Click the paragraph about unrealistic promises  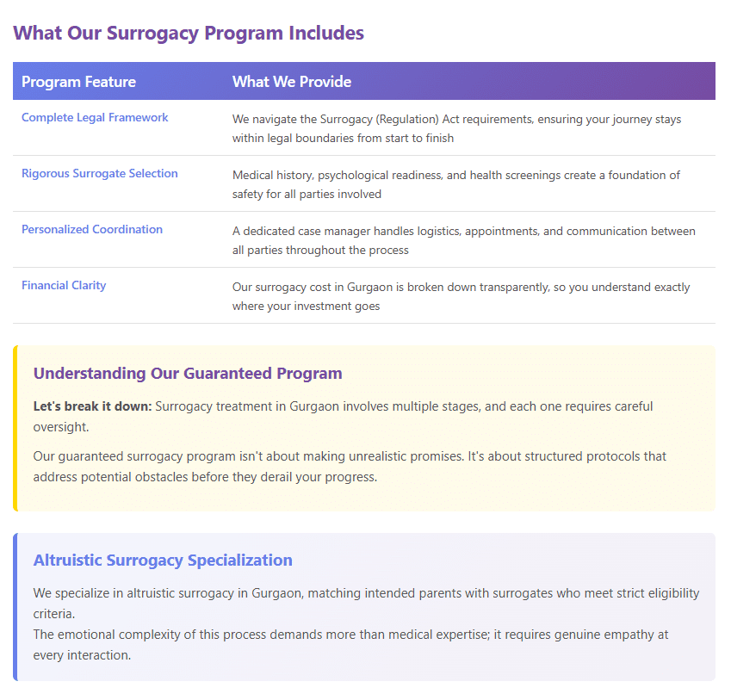click(350, 466)
